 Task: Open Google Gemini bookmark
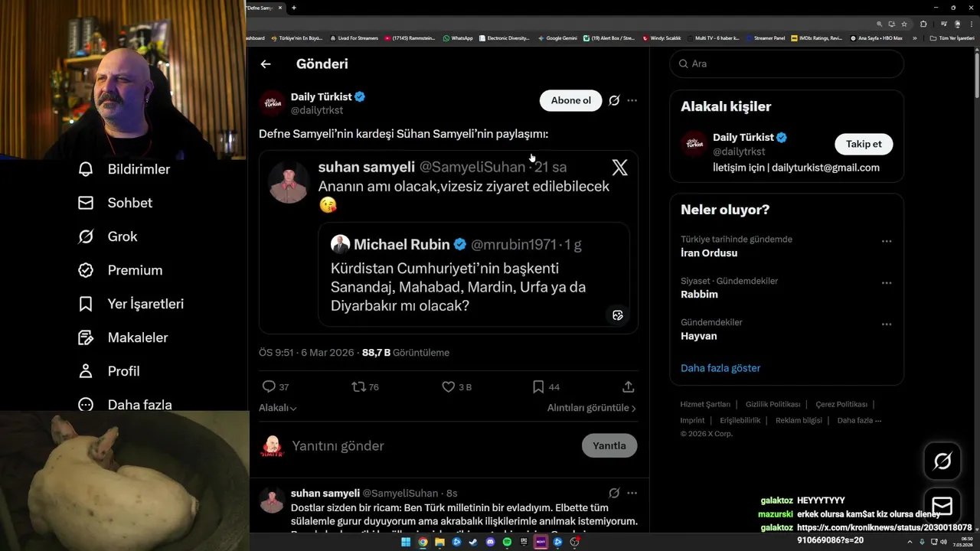(x=557, y=37)
